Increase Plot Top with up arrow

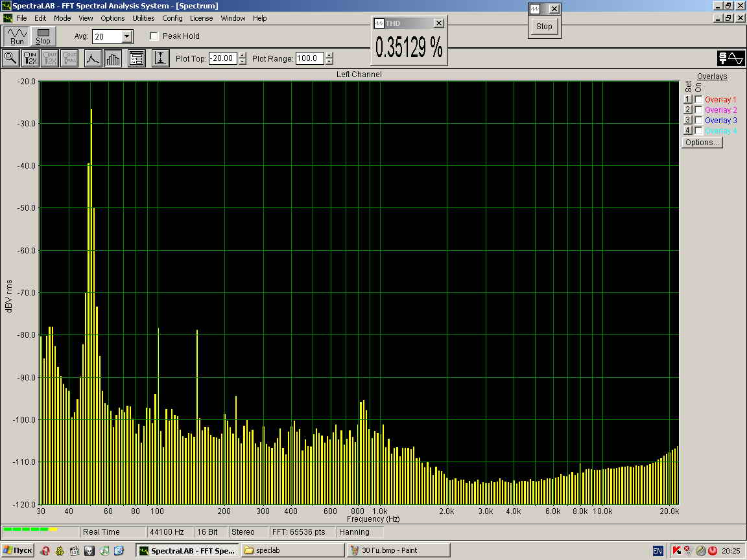(243, 55)
